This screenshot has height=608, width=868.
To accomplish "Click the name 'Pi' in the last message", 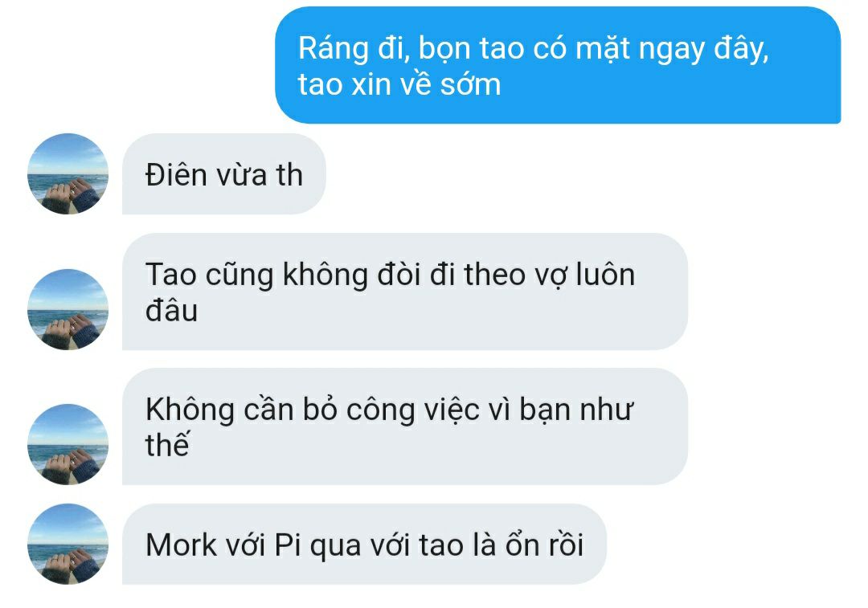I will [x=288, y=545].
